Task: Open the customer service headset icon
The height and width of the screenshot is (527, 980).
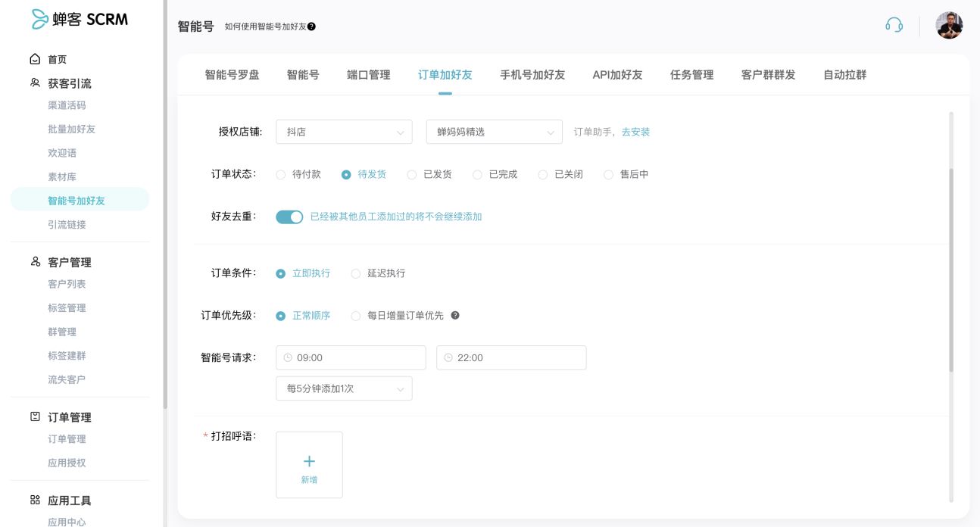Action: (x=894, y=25)
